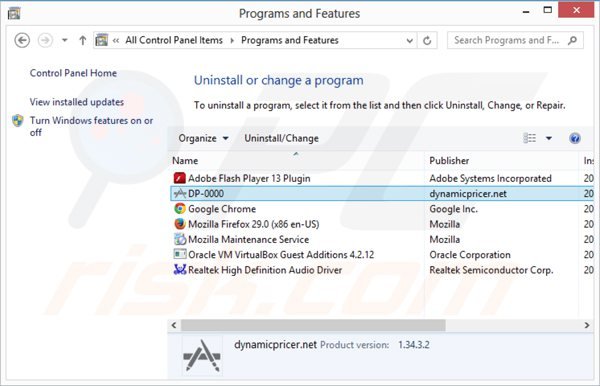This screenshot has width=600, height=386.
Task: Click the product version 1.34.3.2 value
Action: click(414, 345)
